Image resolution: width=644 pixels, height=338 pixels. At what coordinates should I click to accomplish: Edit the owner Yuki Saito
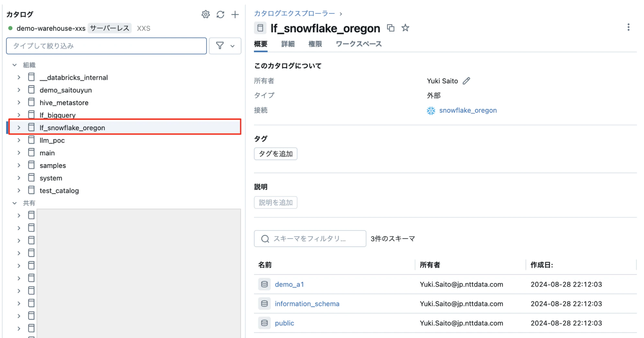(x=466, y=81)
